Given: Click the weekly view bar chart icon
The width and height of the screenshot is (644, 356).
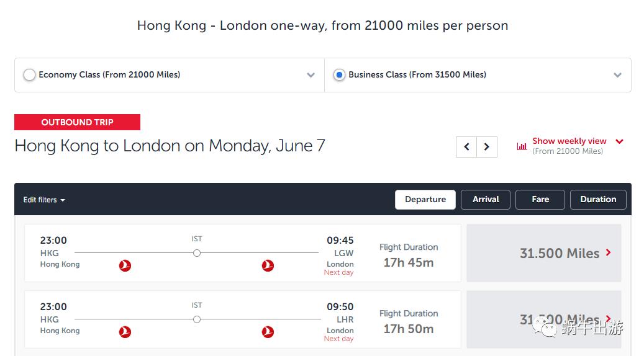Looking at the screenshot, I should point(522,146).
